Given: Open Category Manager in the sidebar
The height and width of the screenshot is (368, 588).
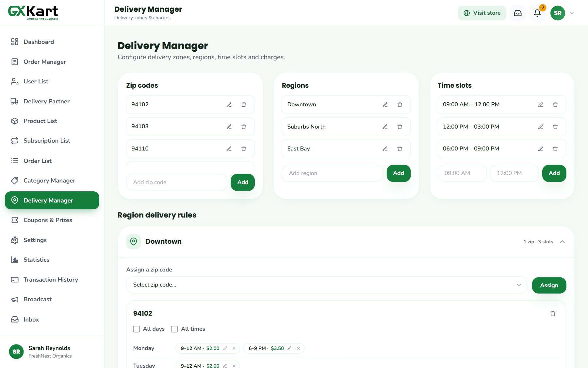Looking at the screenshot, I should click(x=52, y=181).
